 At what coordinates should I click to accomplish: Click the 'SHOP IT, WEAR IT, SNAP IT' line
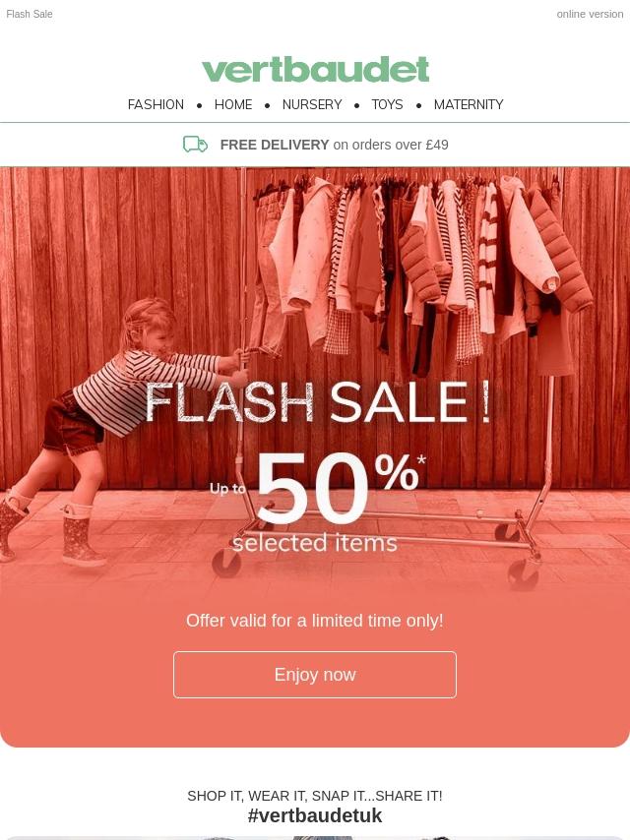315,796
